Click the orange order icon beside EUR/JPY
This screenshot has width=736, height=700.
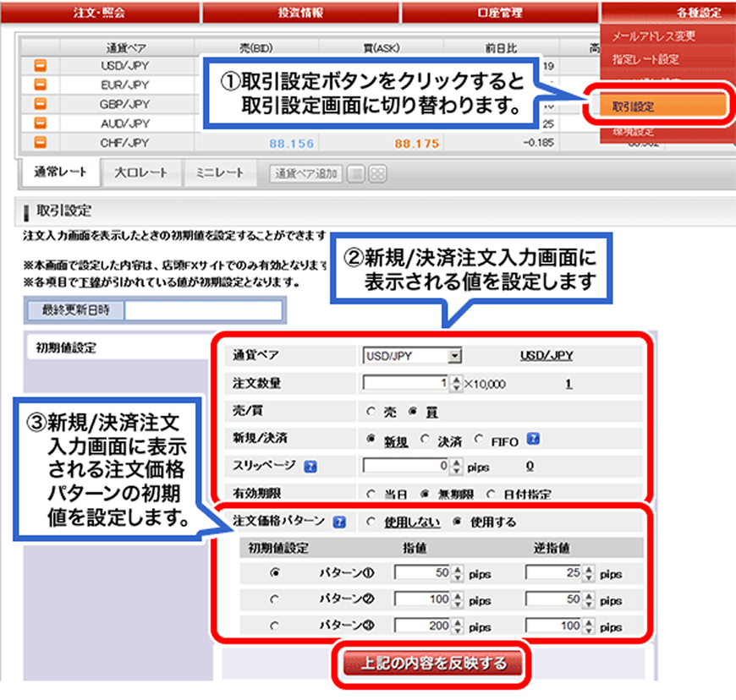coord(40,84)
